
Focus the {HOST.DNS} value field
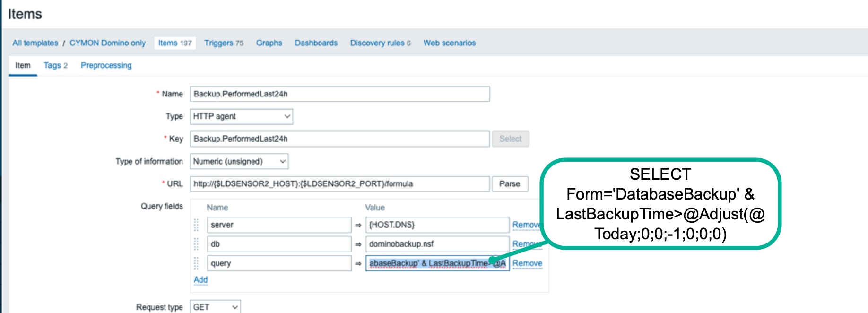(437, 225)
